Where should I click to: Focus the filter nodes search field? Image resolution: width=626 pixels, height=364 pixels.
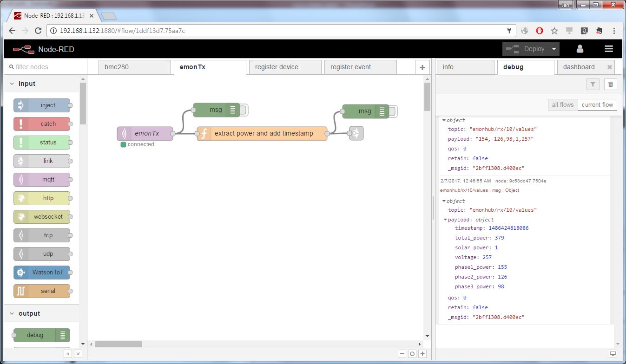pyautogui.click(x=45, y=67)
